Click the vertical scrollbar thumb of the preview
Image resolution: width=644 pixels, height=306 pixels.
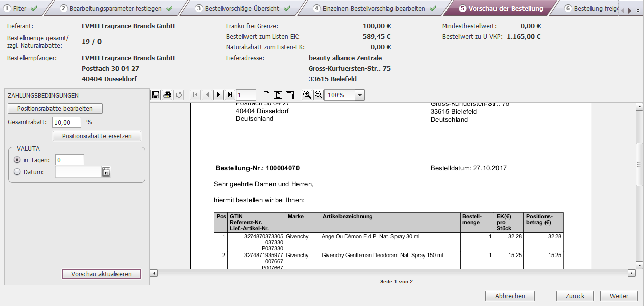[x=639, y=165]
